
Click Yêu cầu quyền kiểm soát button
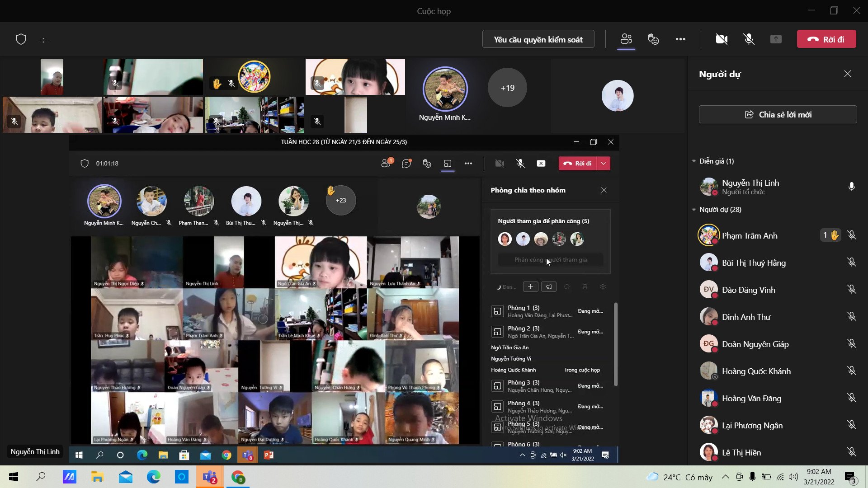click(538, 39)
